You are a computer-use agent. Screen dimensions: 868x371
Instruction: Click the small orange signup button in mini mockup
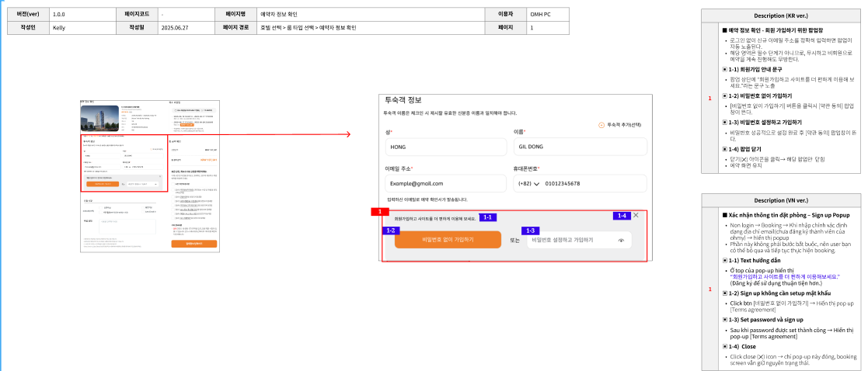click(x=103, y=184)
